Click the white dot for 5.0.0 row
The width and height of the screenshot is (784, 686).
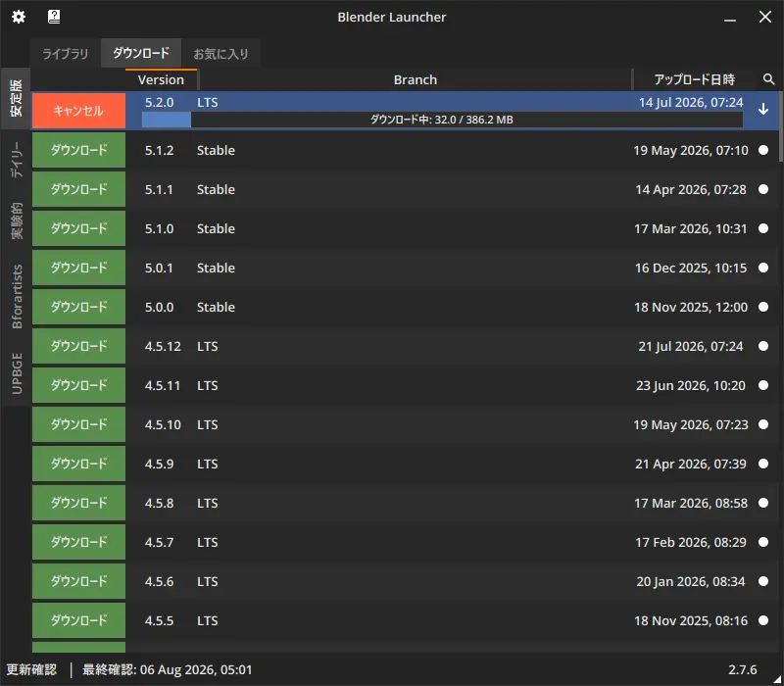click(763, 307)
